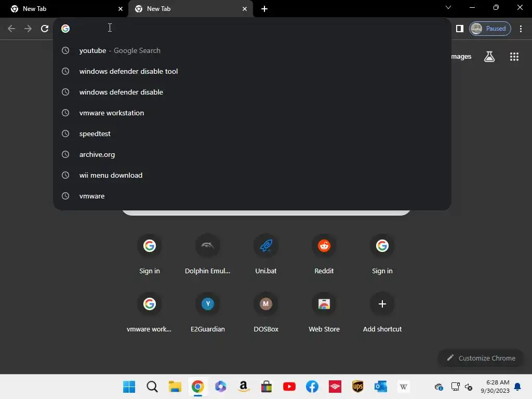Open YouTube from the taskbar
The image size is (532, 399).
(289, 387)
